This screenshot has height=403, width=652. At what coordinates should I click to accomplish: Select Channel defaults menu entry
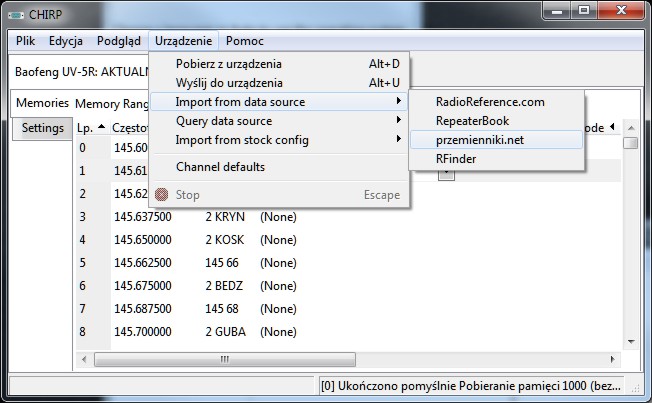[x=279, y=167]
